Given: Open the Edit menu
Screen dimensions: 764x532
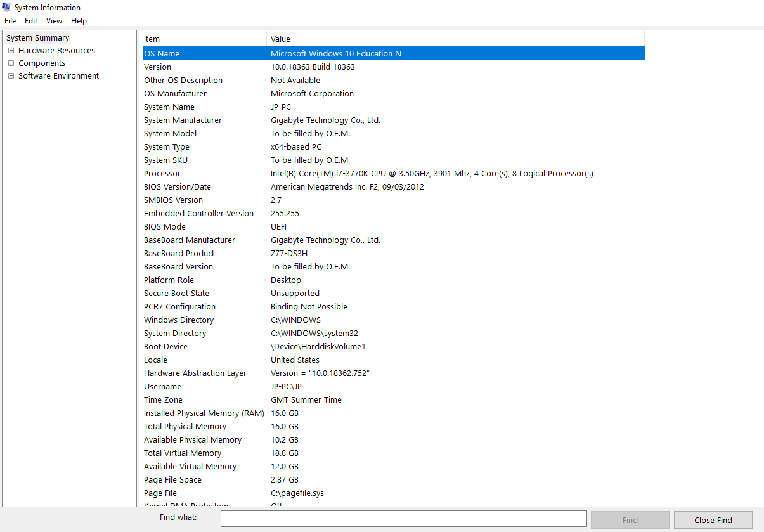Looking at the screenshot, I should tap(31, 21).
